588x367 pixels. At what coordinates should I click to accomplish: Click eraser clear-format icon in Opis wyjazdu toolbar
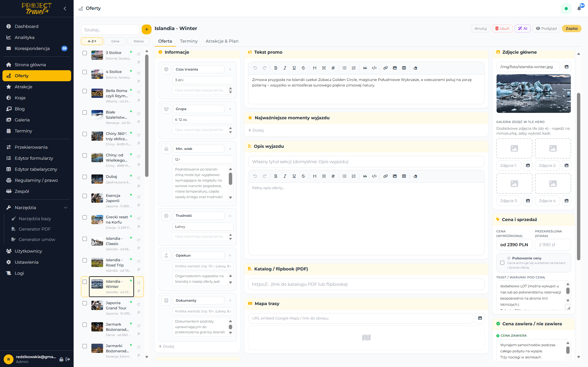pyautogui.click(x=415, y=176)
